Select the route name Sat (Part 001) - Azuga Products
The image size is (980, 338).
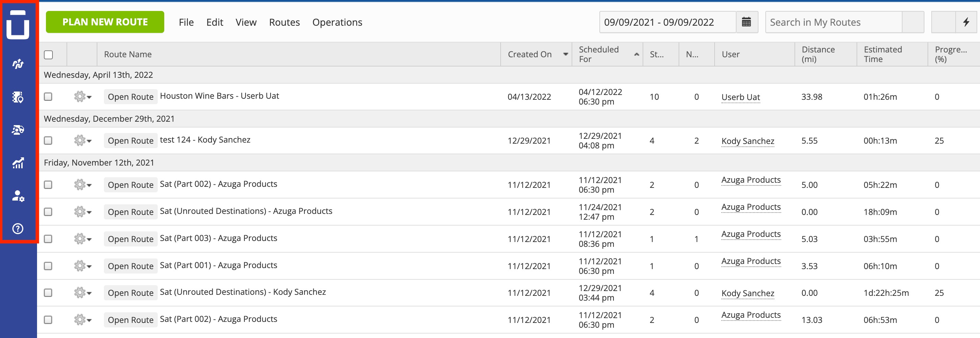(218, 265)
